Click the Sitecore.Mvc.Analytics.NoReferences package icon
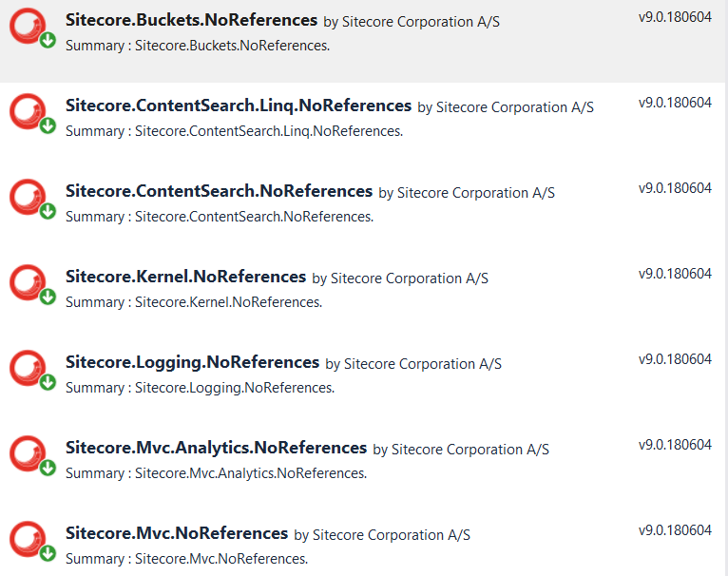 click(30, 455)
